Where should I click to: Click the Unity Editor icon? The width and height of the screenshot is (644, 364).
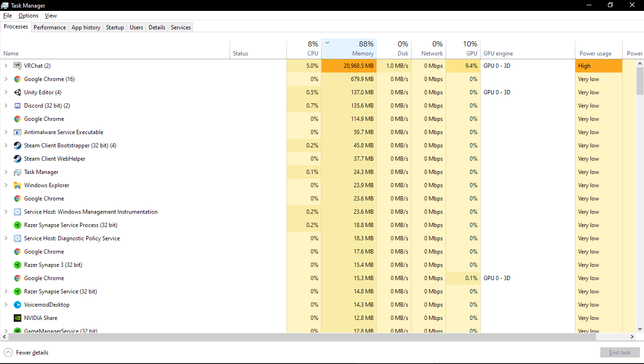18,92
